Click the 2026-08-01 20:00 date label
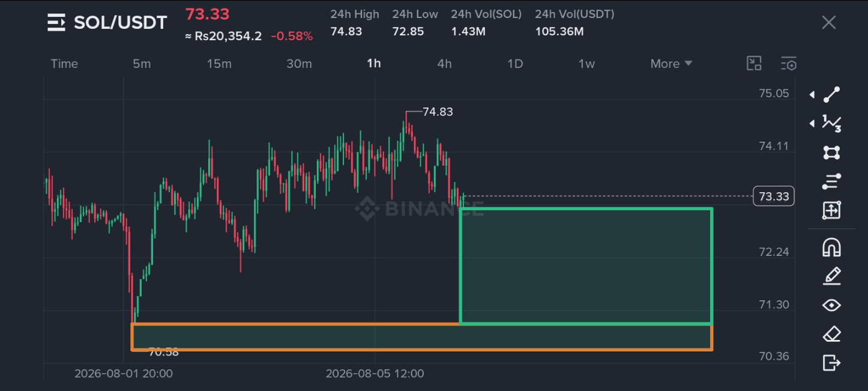The image size is (868, 391). [x=124, y=374]
